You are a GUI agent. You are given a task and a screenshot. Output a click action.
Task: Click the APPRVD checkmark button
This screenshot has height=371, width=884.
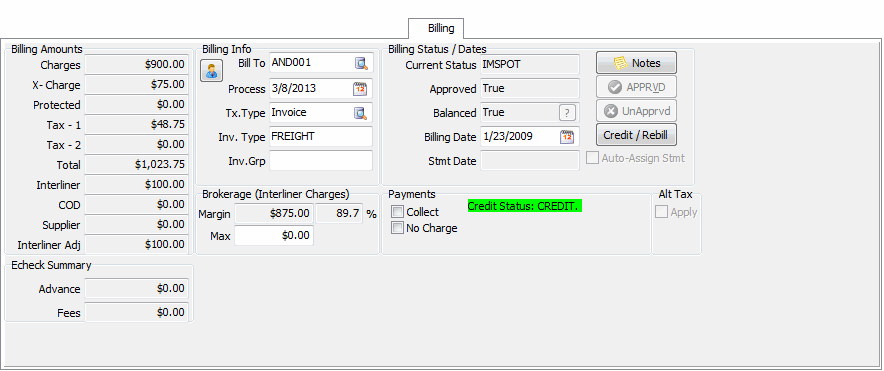(x=637, y=87)
